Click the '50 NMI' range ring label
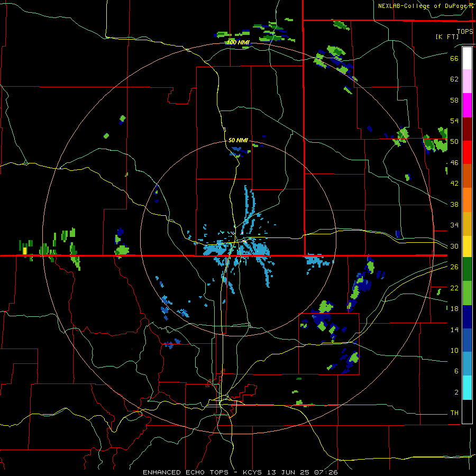The height and width of the screenshot is (476, 476). click(239, 140)
